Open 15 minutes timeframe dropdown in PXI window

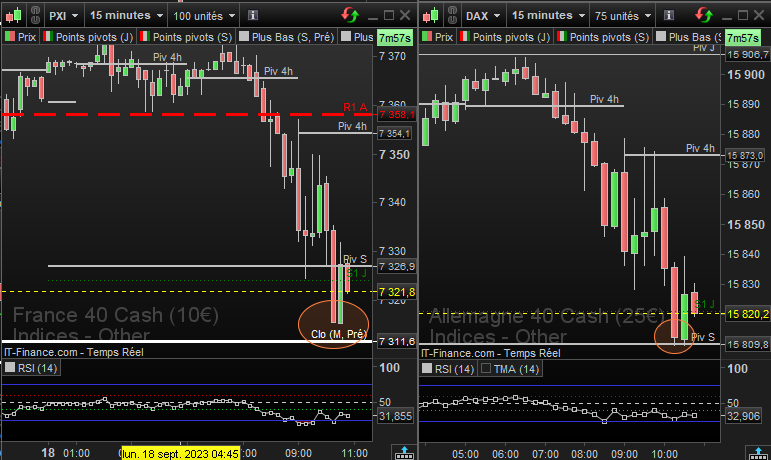[126, 16]
